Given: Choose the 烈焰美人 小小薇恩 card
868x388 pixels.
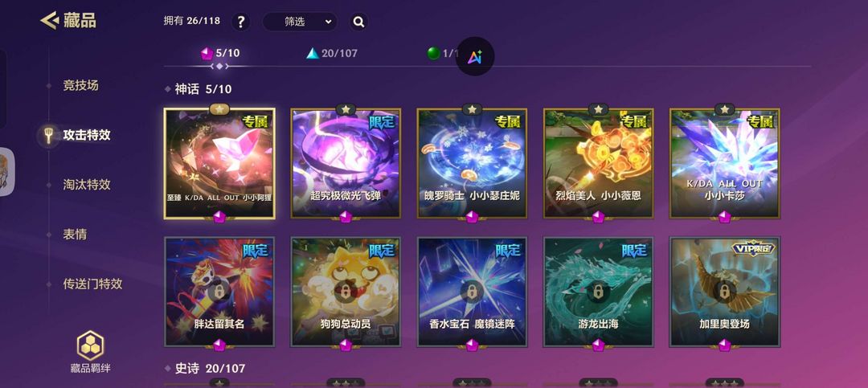Looking at the screenshot, I should pyautogui.click(x=599, y=163).
